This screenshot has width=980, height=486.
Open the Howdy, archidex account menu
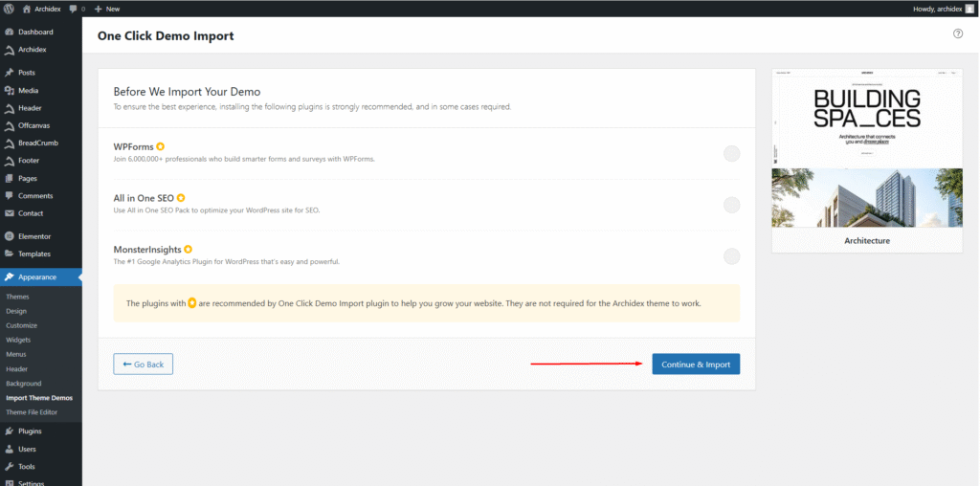tap(937, 9)
